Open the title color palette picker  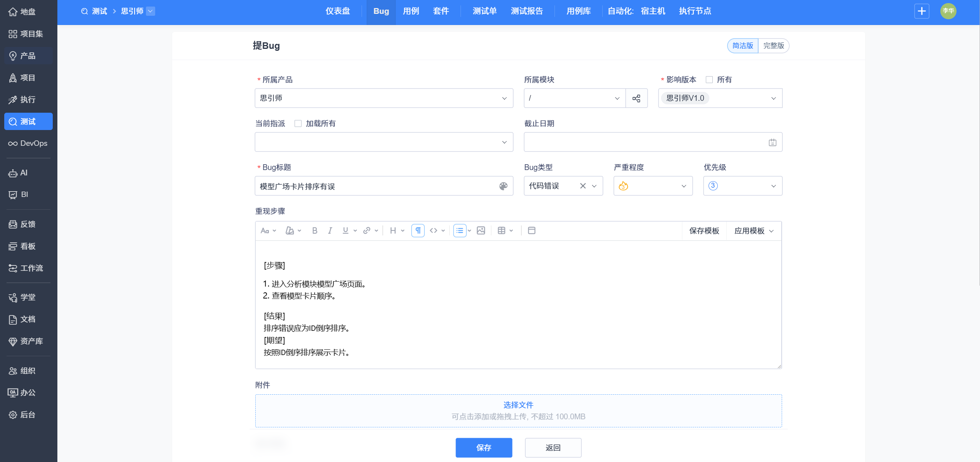point(503,186)
